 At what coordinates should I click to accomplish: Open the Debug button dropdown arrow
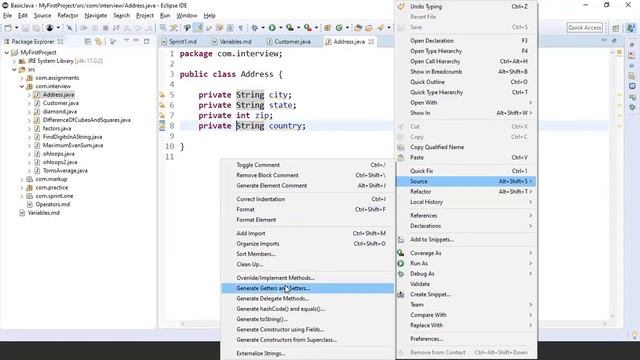pyautogui.click(x=262, y=28)
